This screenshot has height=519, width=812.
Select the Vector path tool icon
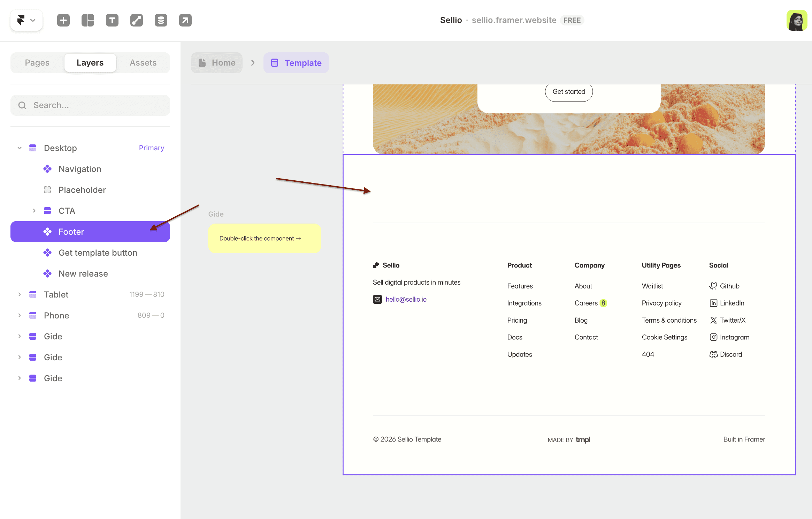click(137, 20)
